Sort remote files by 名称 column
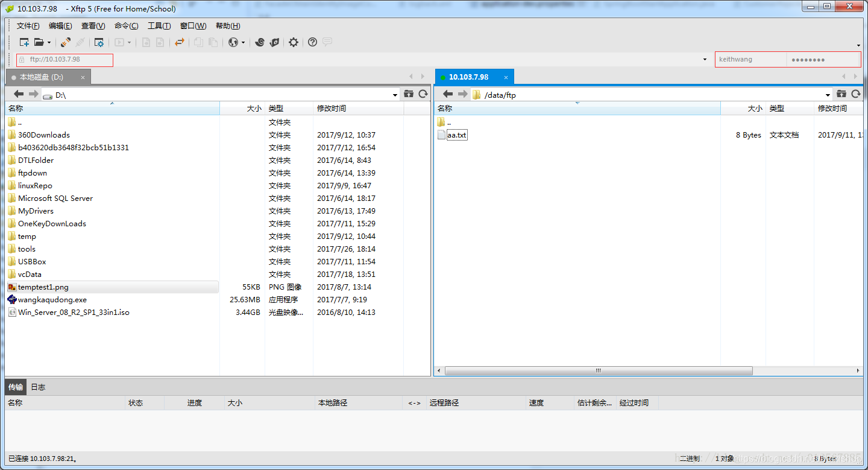 tap(577, 109)
